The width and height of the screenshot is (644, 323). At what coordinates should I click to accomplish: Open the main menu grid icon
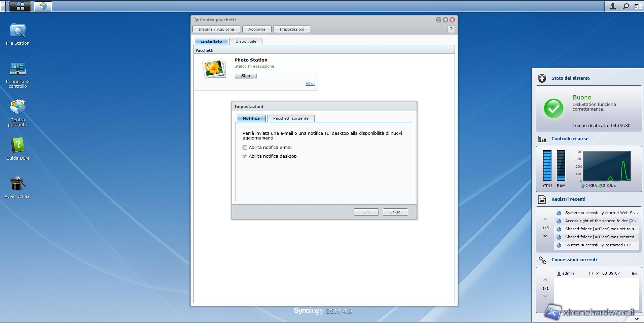tap(20, 6)
